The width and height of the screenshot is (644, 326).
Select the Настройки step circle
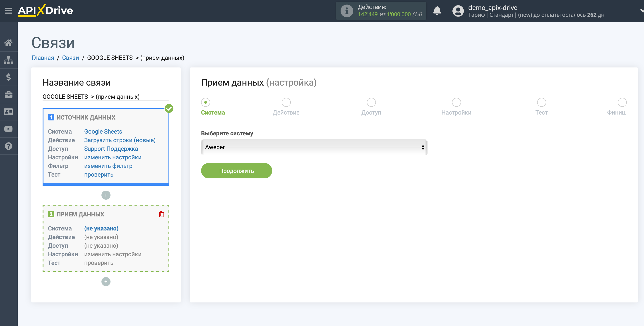tap(456, 102)
